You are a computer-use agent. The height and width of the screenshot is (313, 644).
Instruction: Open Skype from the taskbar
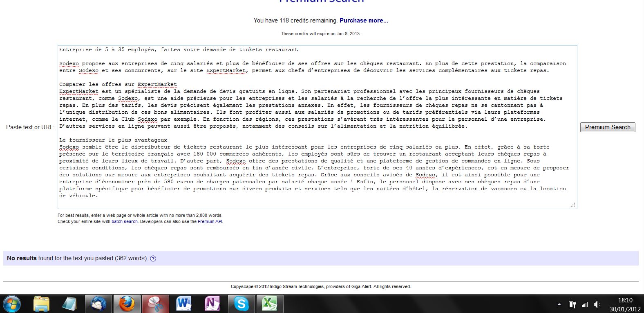click(241, 304)
